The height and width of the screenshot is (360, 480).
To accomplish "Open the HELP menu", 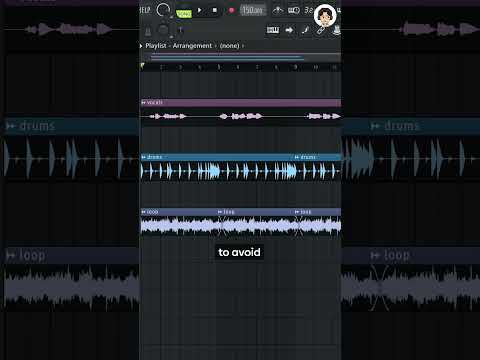I will (x=145, y=10).
